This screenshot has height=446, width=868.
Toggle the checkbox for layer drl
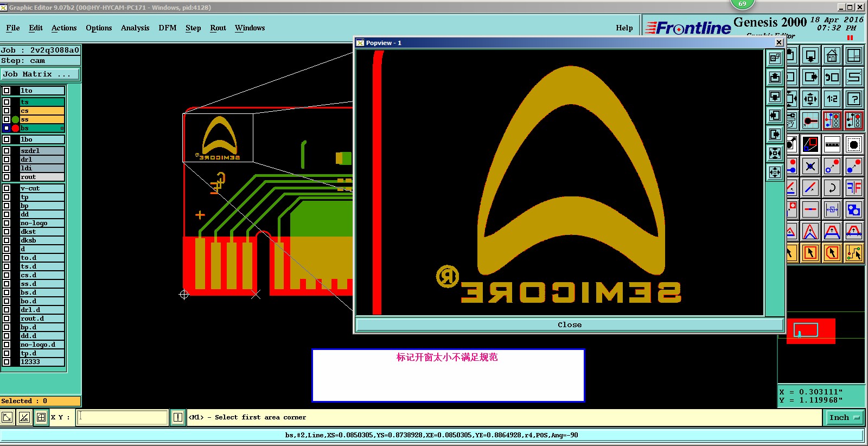tap(7, 160)
